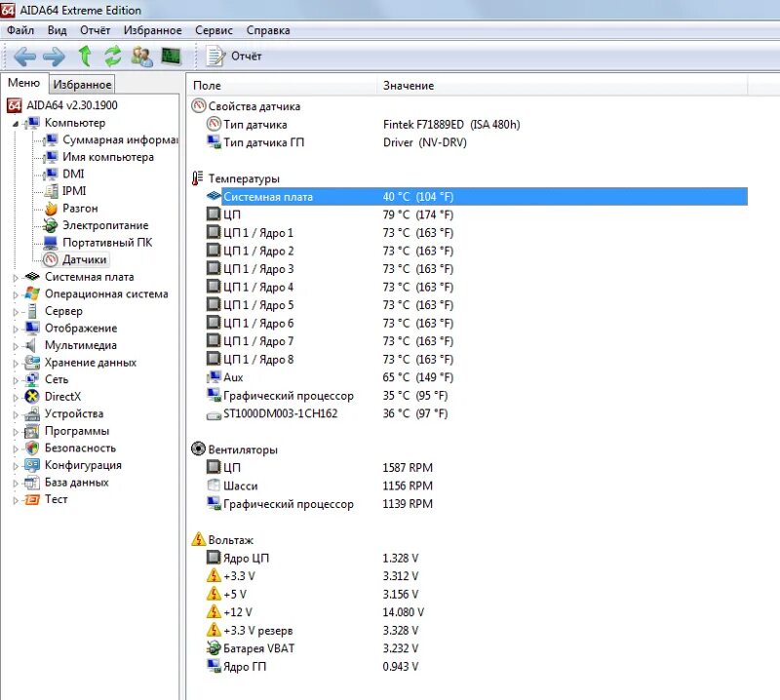
Task: Click the Разгон flame icon
Action: coord(51,209)
